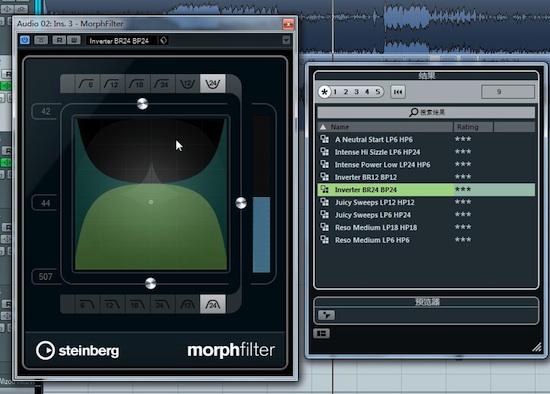Select the low-pass 6 dB filter shape
The image size is (550, 394).
point(87,304)
